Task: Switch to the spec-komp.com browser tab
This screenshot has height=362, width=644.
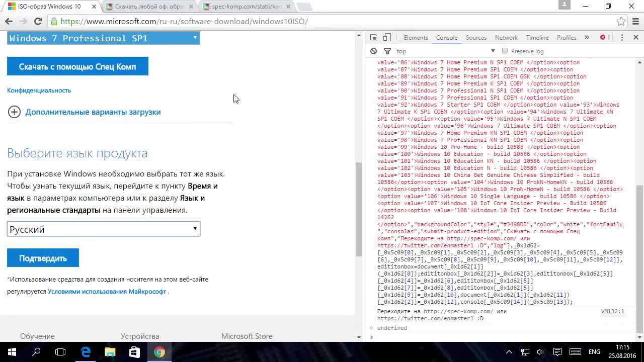Action: [247, 7]
